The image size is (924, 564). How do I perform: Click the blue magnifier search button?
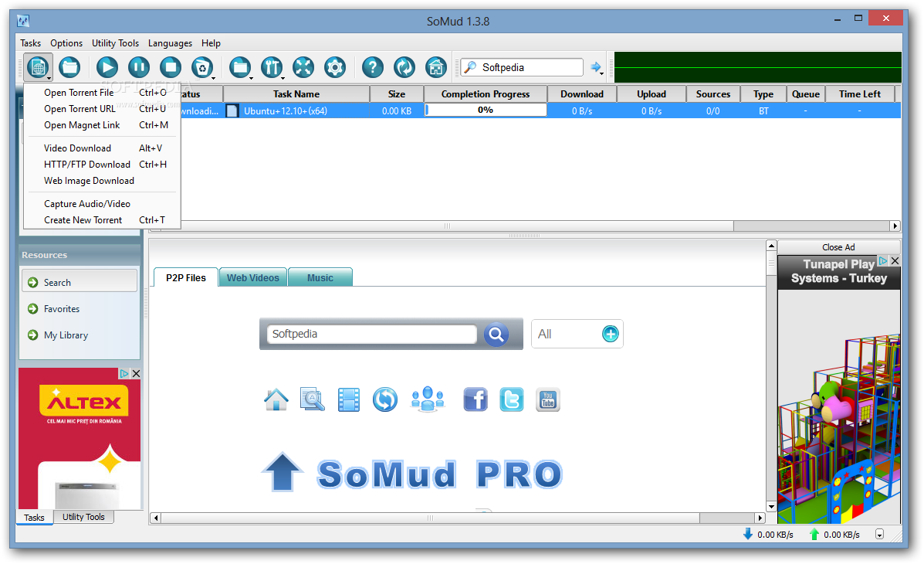[x=496, y=335]
